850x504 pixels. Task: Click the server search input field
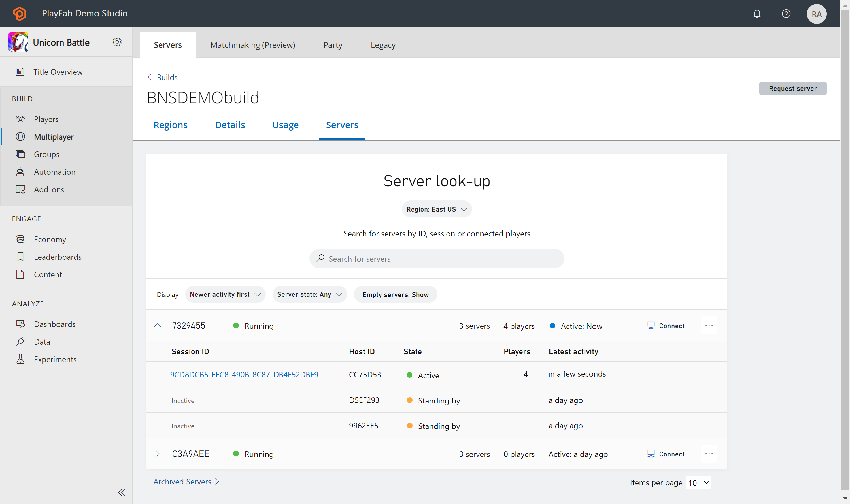(437, 259)
